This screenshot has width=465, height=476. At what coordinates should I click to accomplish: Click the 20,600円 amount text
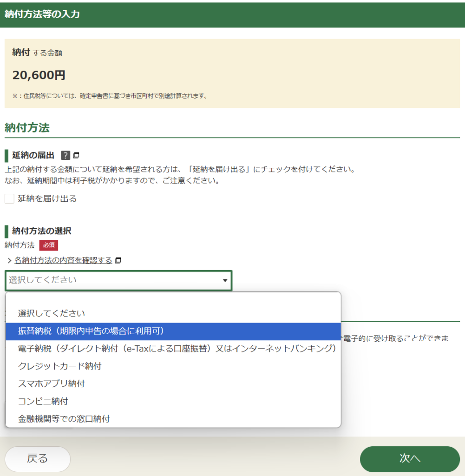(x=39, y=75)
